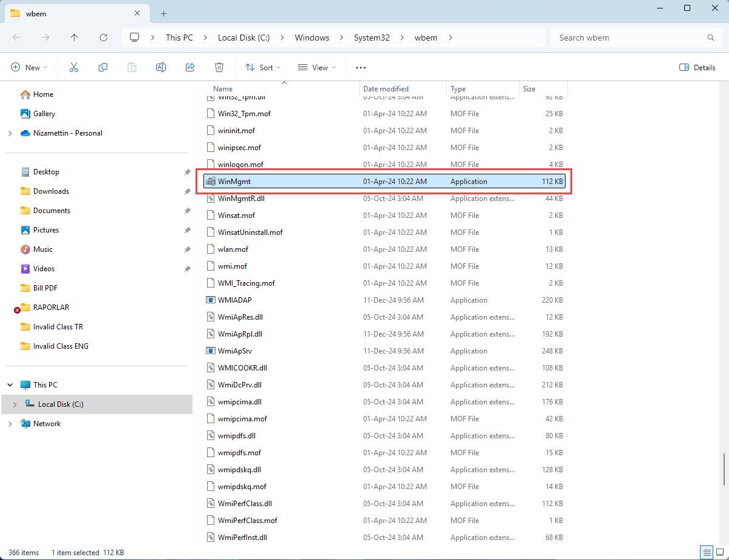729x560 pixels.
Task: Go back with the back arrow
Action: [16, 37]
